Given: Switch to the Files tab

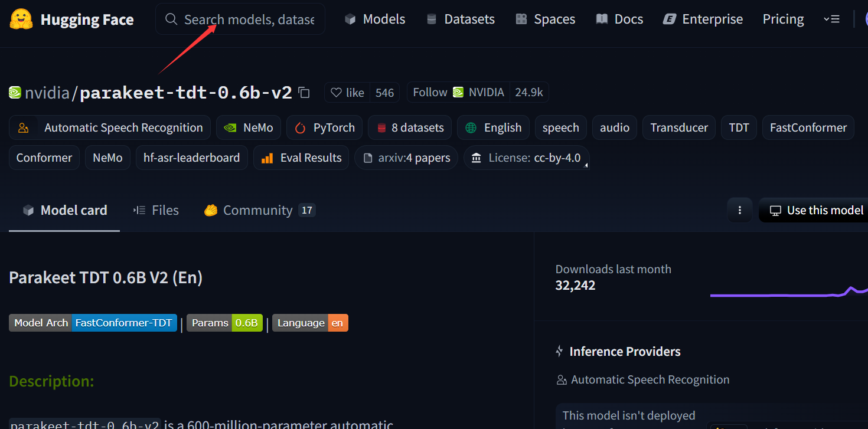Looking at the screenshot, I should pyautogui.click(x=156, y=210).
